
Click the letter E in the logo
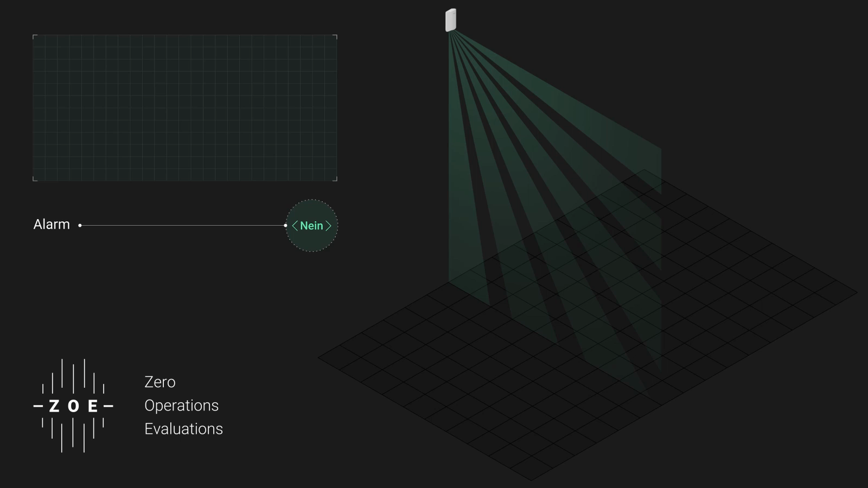[x=93, y=406]
